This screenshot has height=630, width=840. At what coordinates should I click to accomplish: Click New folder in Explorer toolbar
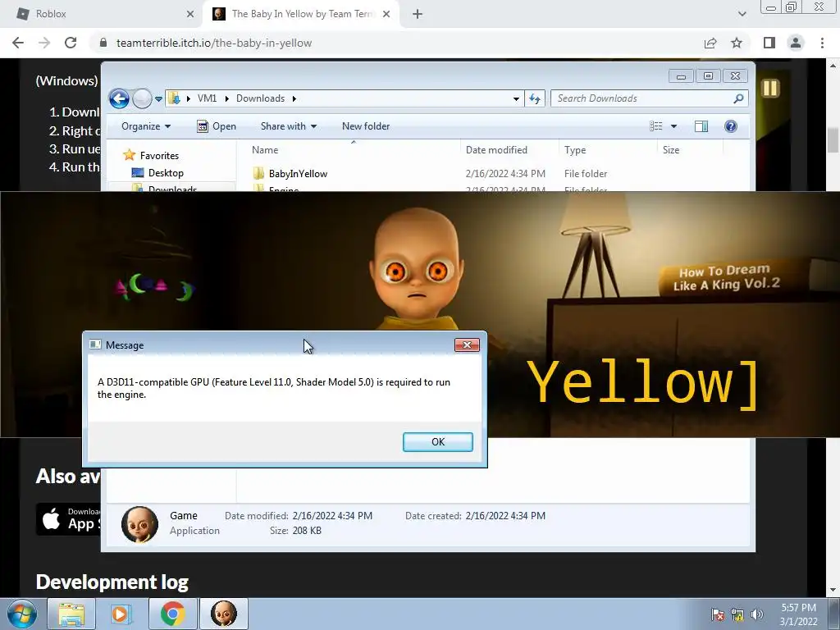point(366,126)
